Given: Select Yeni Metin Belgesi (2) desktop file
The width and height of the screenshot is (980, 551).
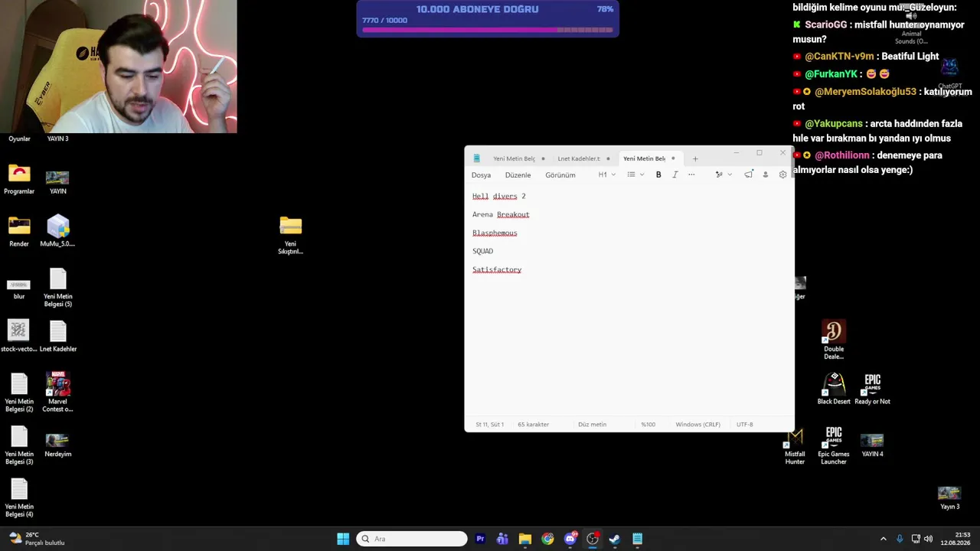Looking at the screenshot, I should [x=19, y=393].
